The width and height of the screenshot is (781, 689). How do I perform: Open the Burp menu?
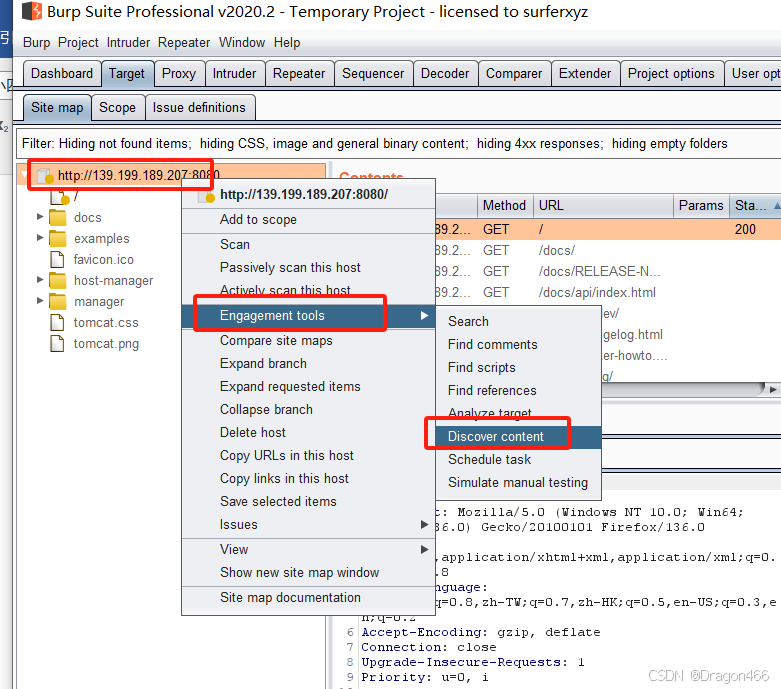[x=36, y=42]
